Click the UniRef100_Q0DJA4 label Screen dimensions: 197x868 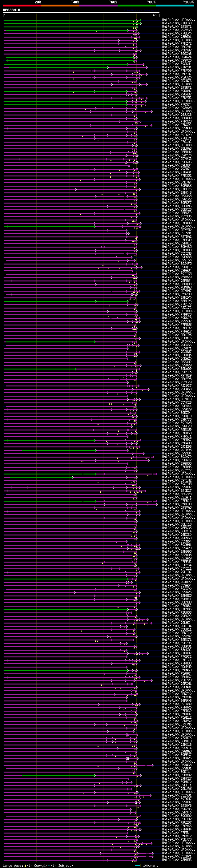tap(177, 183)
